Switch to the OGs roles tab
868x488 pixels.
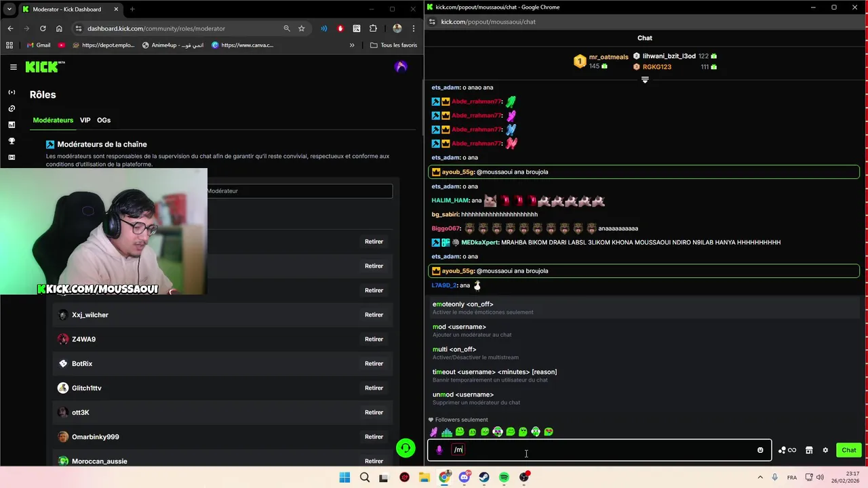104,120
